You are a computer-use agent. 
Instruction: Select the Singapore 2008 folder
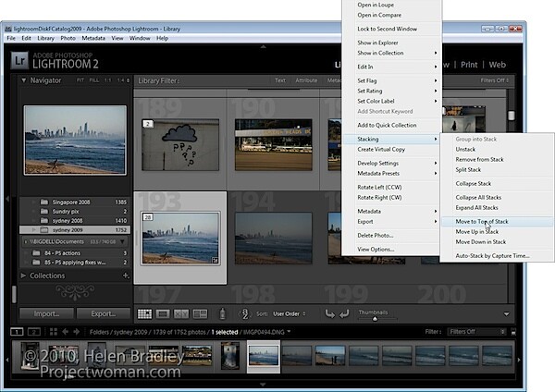pos(75,202)
